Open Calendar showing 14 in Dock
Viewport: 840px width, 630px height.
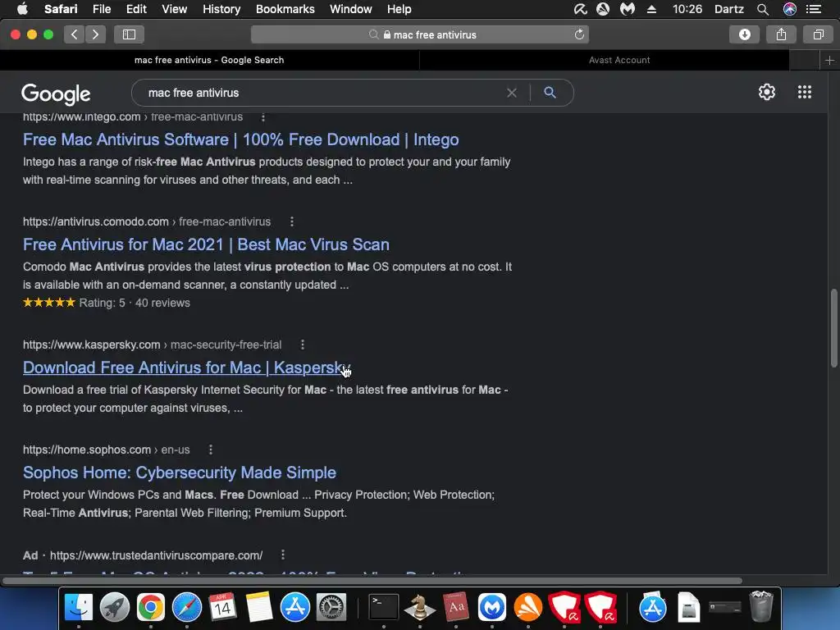coord(222,608)
